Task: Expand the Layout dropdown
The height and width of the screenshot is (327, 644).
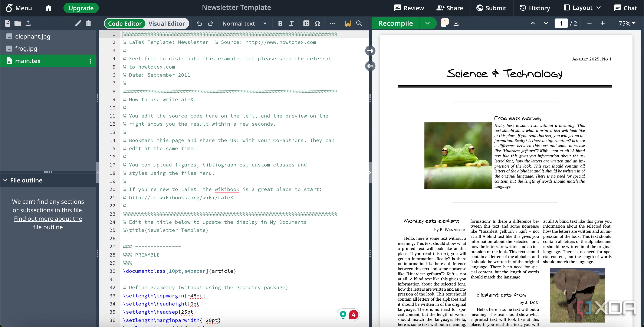Action: (582, 8)
